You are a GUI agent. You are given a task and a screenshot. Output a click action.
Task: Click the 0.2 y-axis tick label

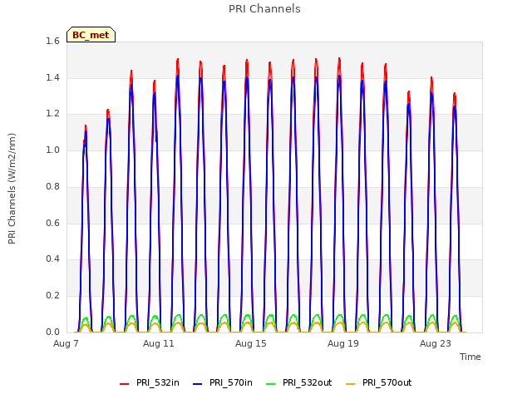(52, 296)
